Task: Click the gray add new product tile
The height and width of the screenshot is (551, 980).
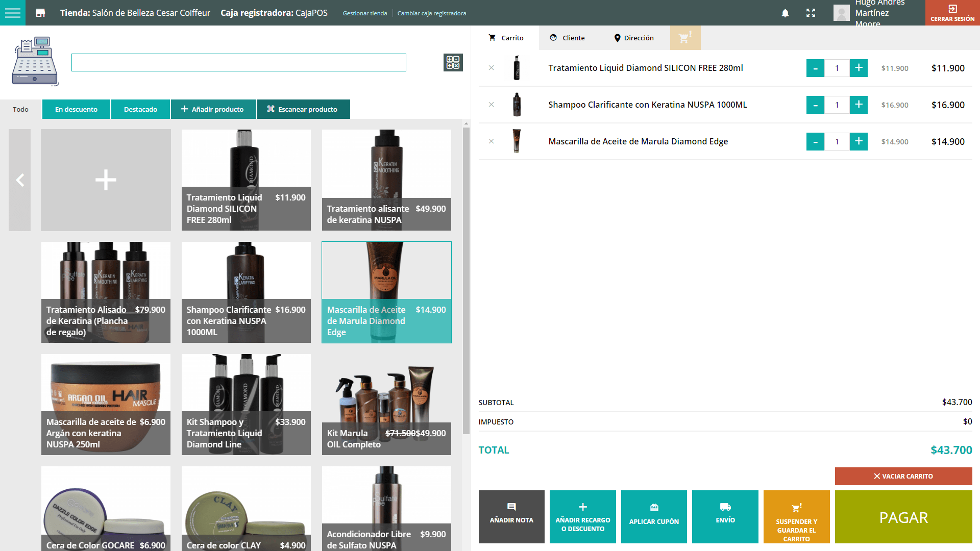Action: click(x=106, y=180)
